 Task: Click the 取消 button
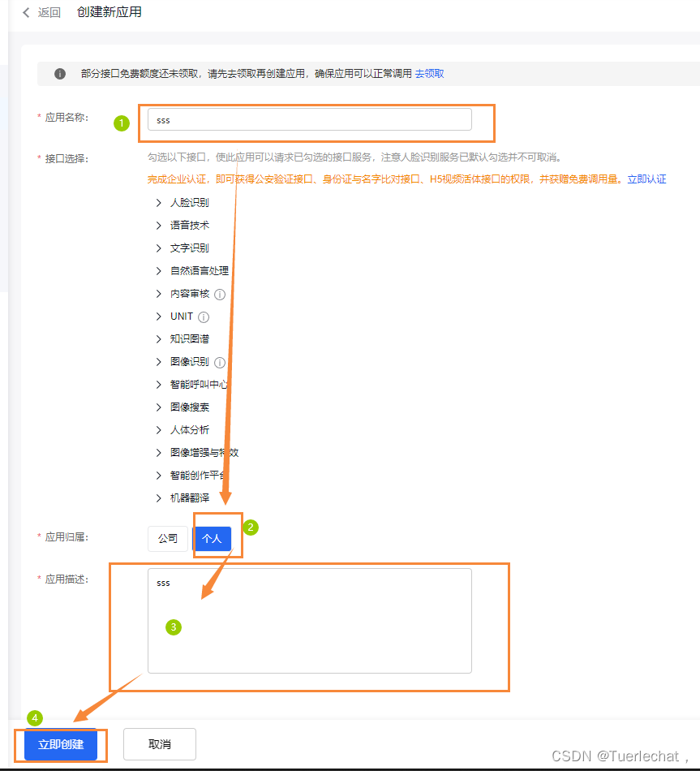pos(159,744)
